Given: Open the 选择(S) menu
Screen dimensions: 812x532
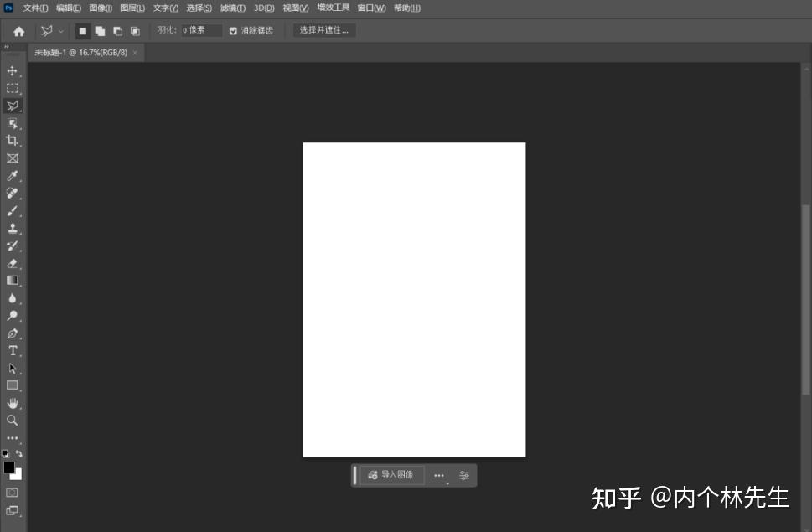Looking at the screenshot, I should 199,8.
